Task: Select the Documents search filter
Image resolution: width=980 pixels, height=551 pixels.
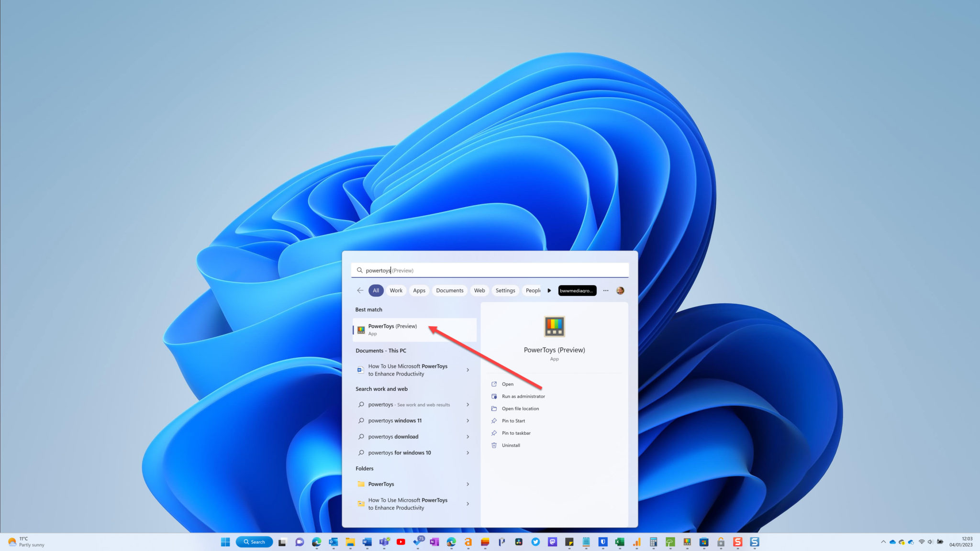Action: 449,290
